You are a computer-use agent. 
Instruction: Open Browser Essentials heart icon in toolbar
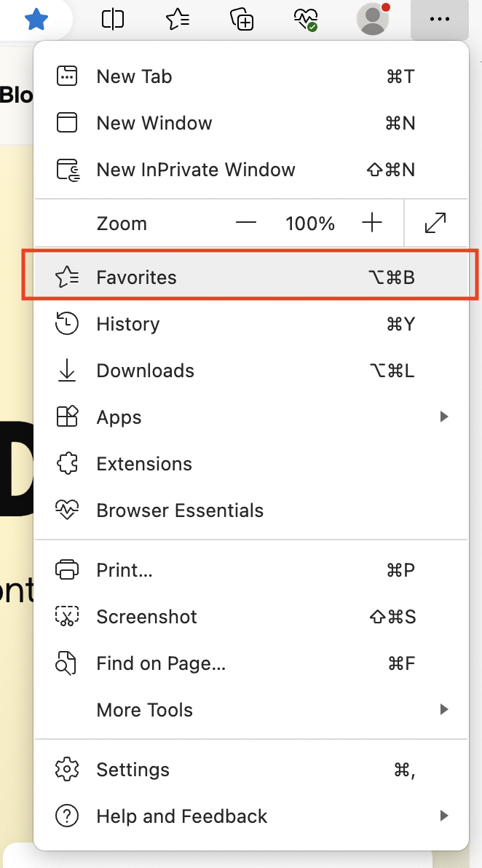click(x=305, y=20)
